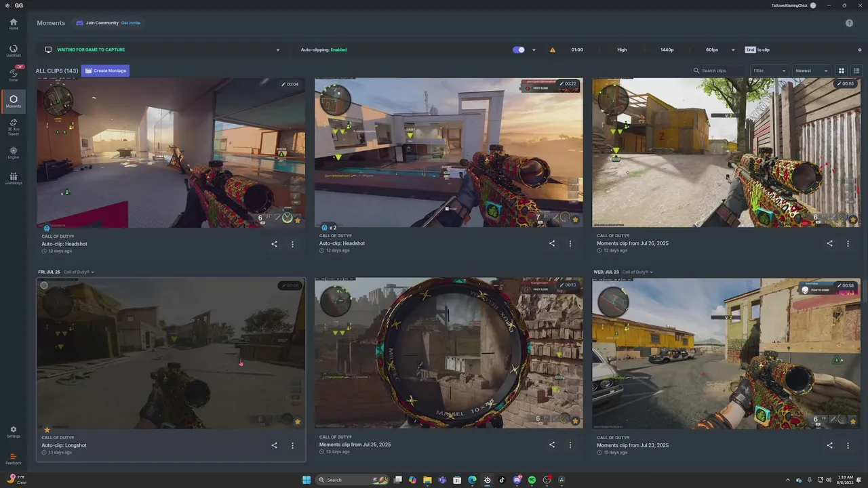Open the Jul 25, 2025 scope clip thumbnail
The image size is (868, 488).
pos(448,353)
